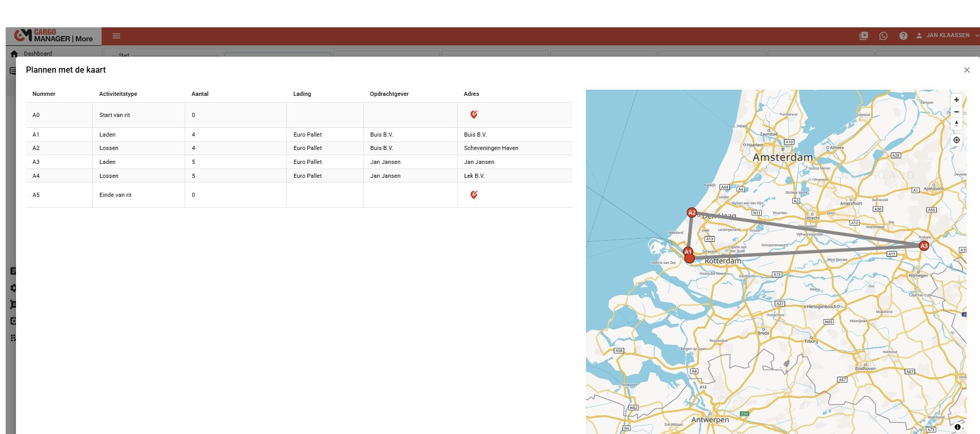Select the A1 marker on the map
This screenshot has height=434, width=980.
pyautogui.click(x=688, y=252)
